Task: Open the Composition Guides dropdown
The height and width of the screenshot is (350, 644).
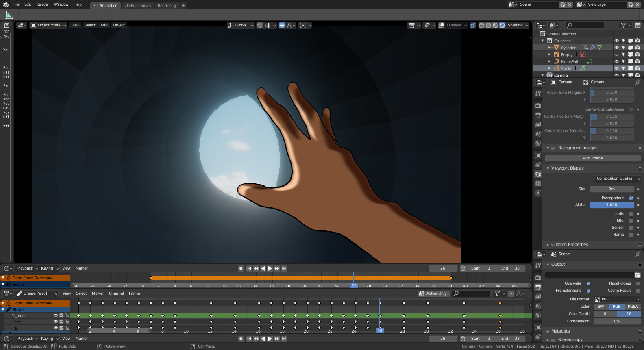Action: [617, 178]
